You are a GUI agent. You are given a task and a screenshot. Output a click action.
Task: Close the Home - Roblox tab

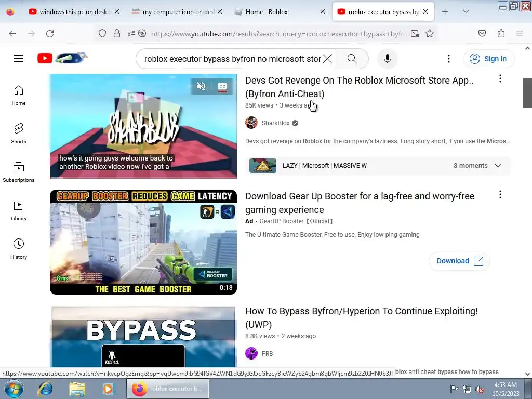coord(323,11)
